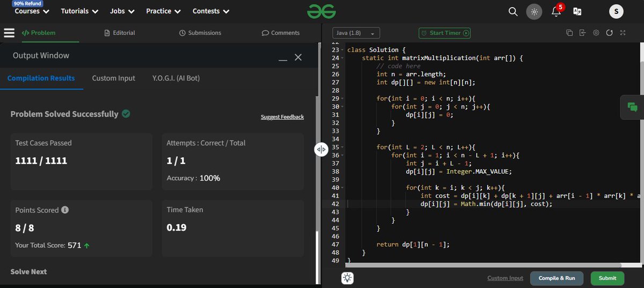Reset code with the refresh icon

(609, 33)
